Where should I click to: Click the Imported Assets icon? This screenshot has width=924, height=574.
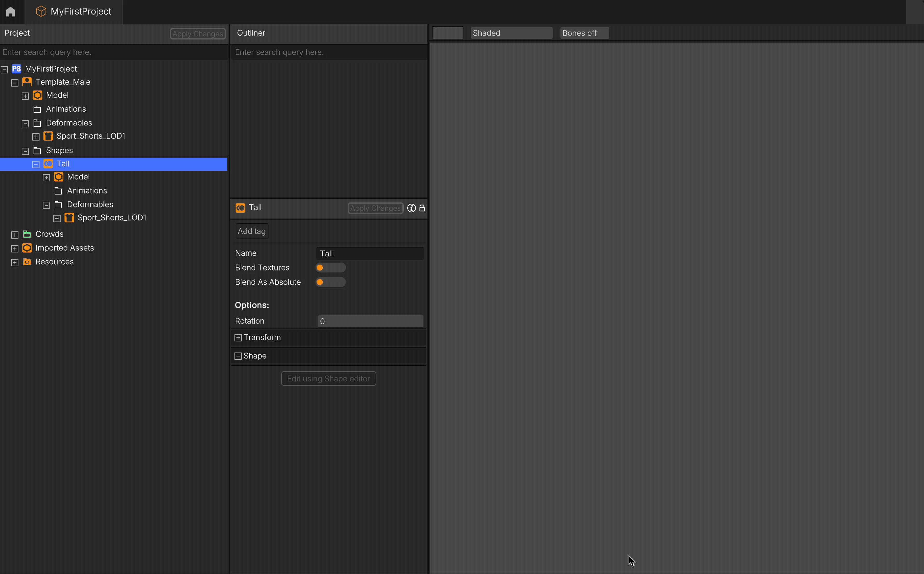pyautogui.click(x=27, y=248)
